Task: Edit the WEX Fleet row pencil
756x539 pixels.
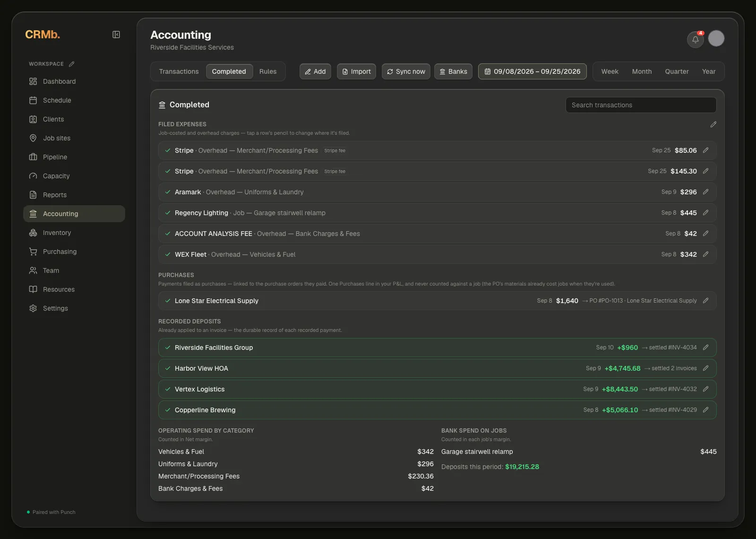Action: pyautogui.click(x=705, y=254)
